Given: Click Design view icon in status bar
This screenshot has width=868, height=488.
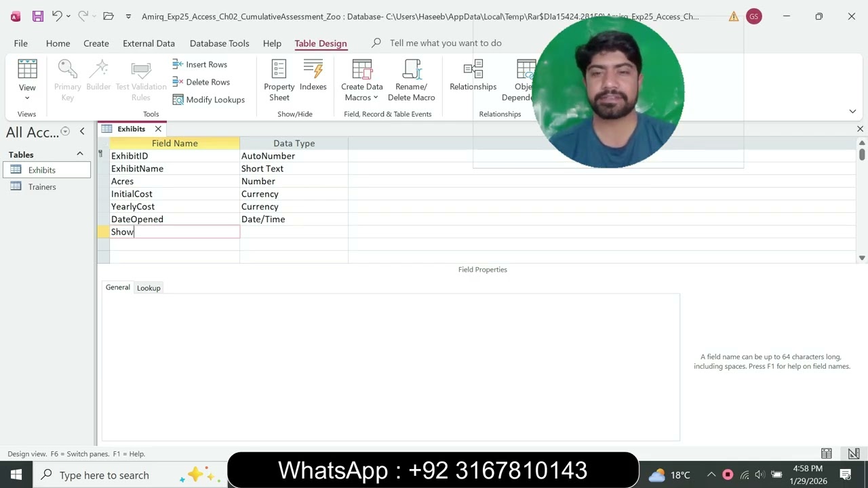Looking at the screenshot, I should click(854, 453).
